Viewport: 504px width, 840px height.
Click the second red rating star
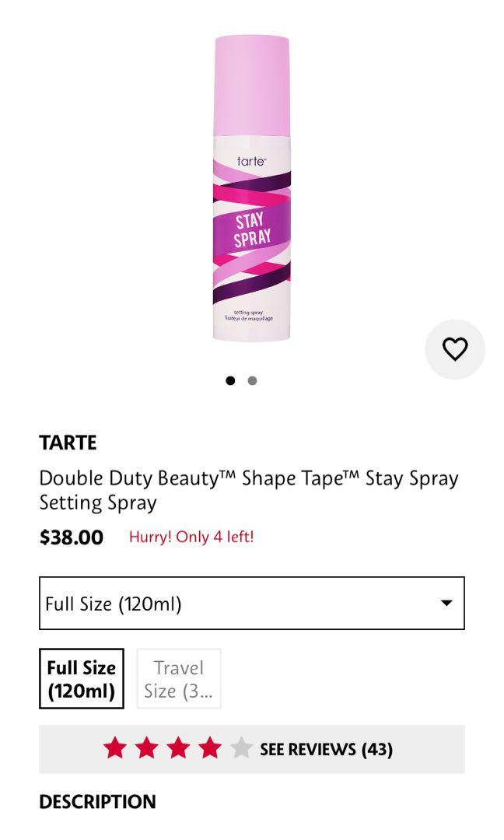click(x=146, y=750)
